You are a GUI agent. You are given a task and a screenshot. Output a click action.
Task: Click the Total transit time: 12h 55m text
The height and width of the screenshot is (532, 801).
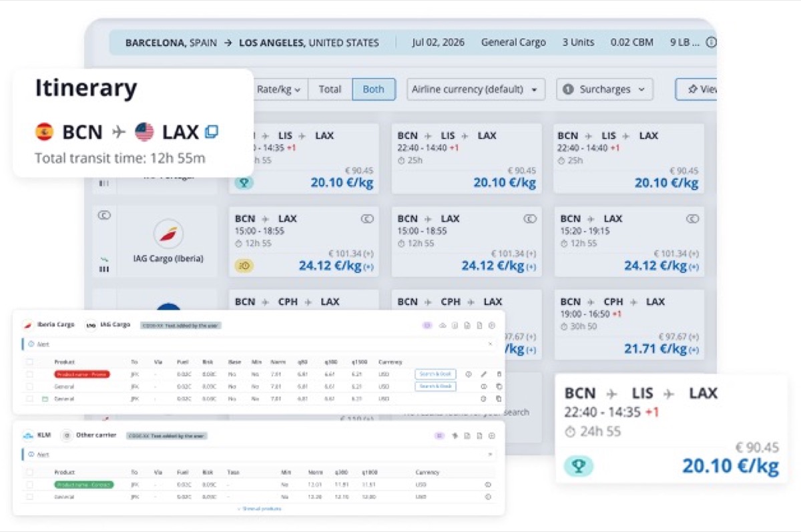point(120,159)
